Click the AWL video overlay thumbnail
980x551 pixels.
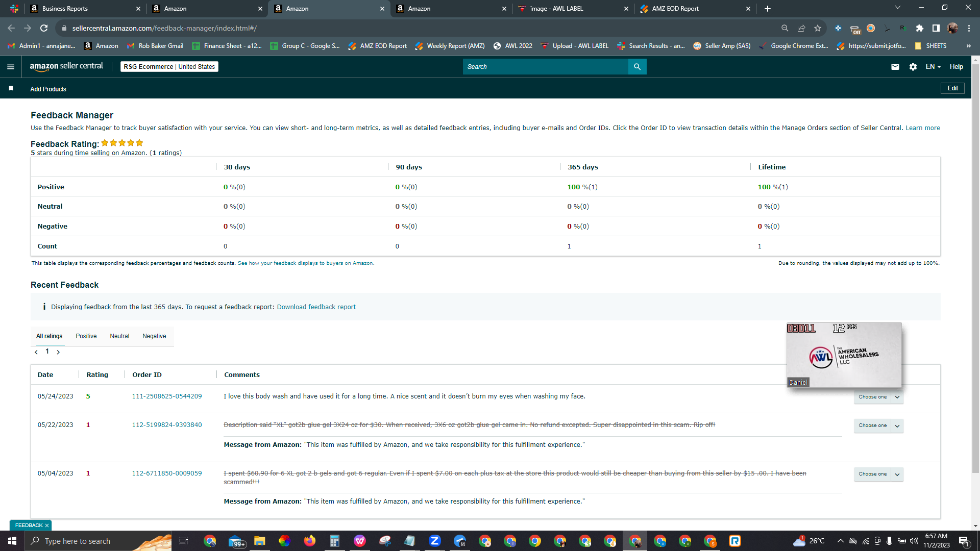(844, 355)
